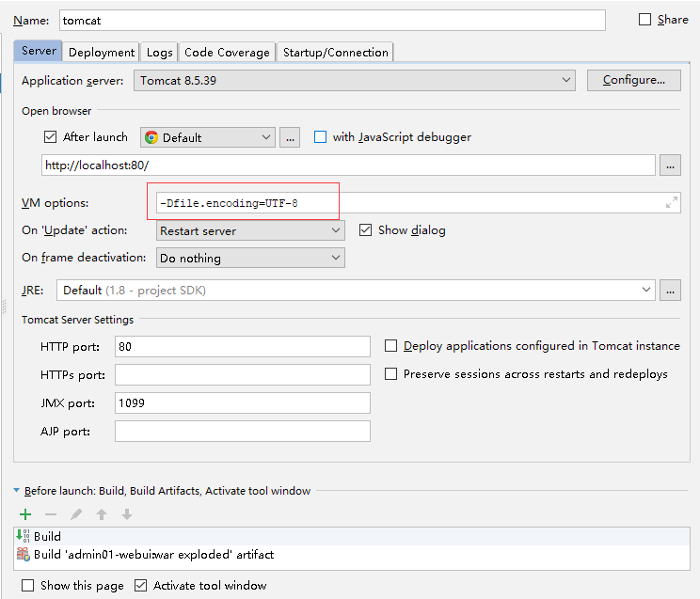The height and width of the screenshot is (599, 700).
Task: Enable with JavaScript debugger checkbox
Action: point(320,136)
